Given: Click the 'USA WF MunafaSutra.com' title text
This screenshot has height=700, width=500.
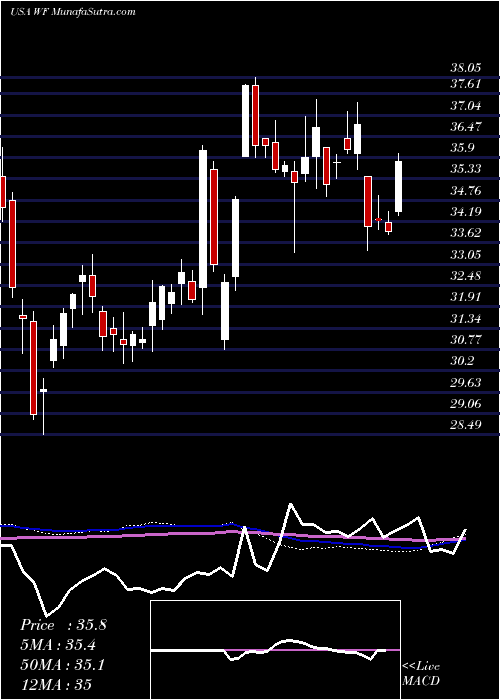Looking at the screenshot, I should (73, 12).
